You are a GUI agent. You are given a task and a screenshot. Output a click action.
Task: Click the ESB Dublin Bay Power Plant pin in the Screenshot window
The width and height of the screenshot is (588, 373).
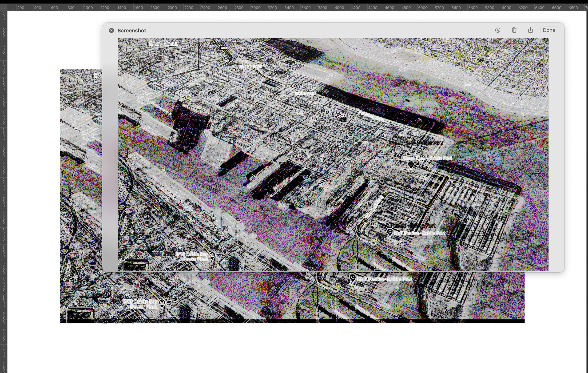pos(212,256)
